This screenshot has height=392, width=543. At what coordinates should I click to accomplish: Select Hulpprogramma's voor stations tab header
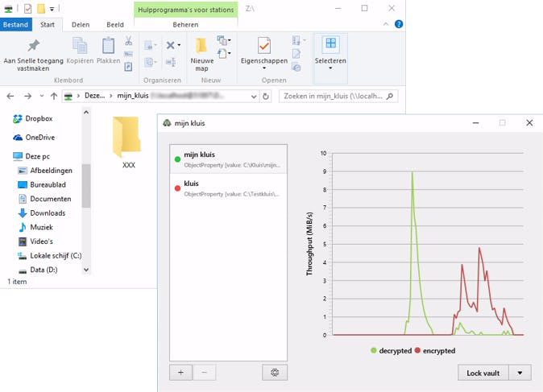point(186,10)
